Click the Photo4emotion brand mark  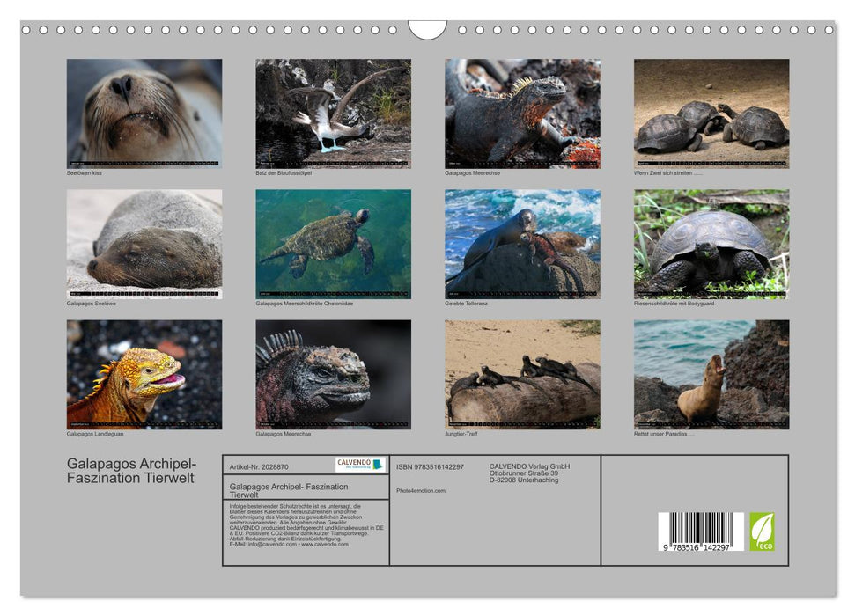pyautogui.click(x=422, y=490)
